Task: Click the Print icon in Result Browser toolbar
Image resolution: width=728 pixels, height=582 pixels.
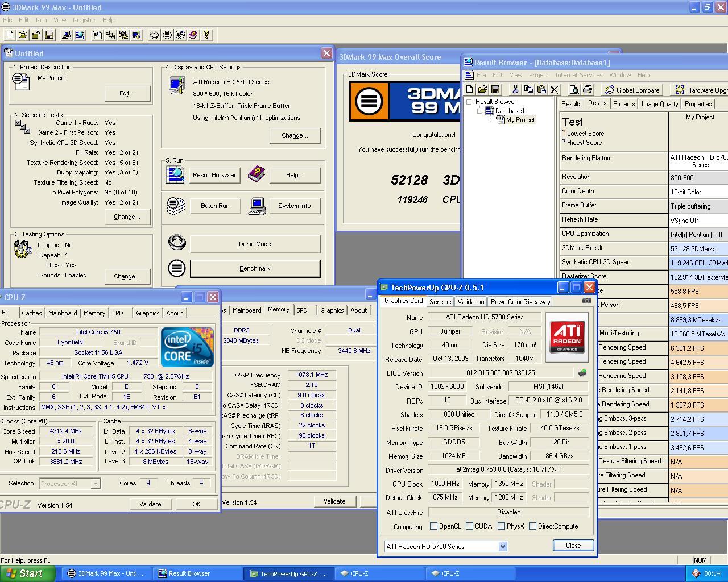Action: pyautogui.click(x=588, y=90)
